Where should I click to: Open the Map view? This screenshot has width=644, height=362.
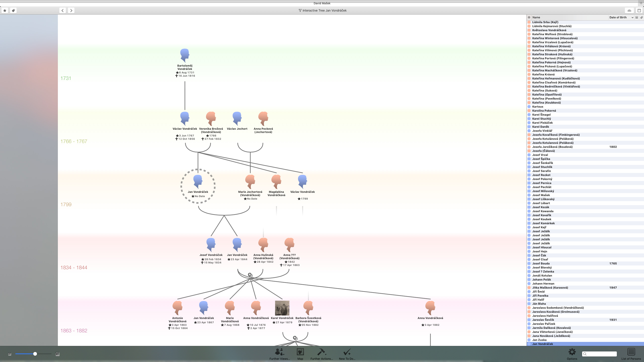(300, 354)
